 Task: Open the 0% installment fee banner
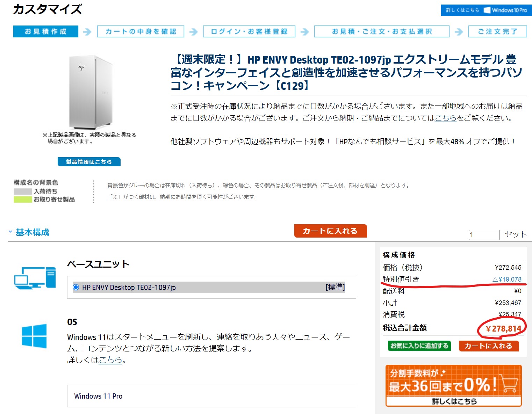[454, 386]
